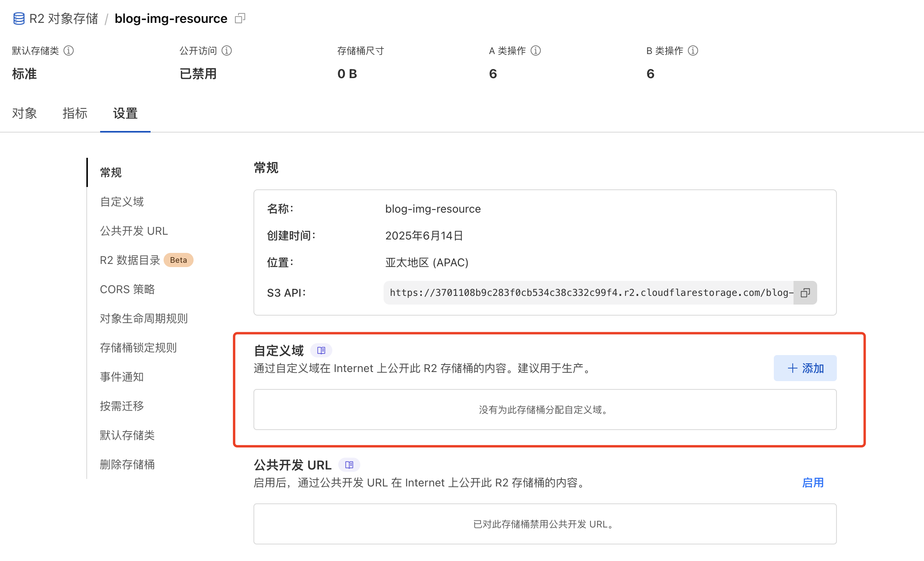This screenshot has width=924, height=561.
Task: Click the 0 B bucket size value
Action: pyautogui.click(x=347, y=74)
